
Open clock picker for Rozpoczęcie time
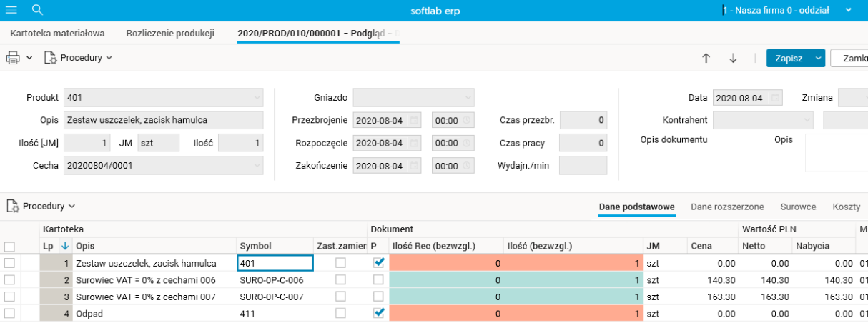(466, 143)
